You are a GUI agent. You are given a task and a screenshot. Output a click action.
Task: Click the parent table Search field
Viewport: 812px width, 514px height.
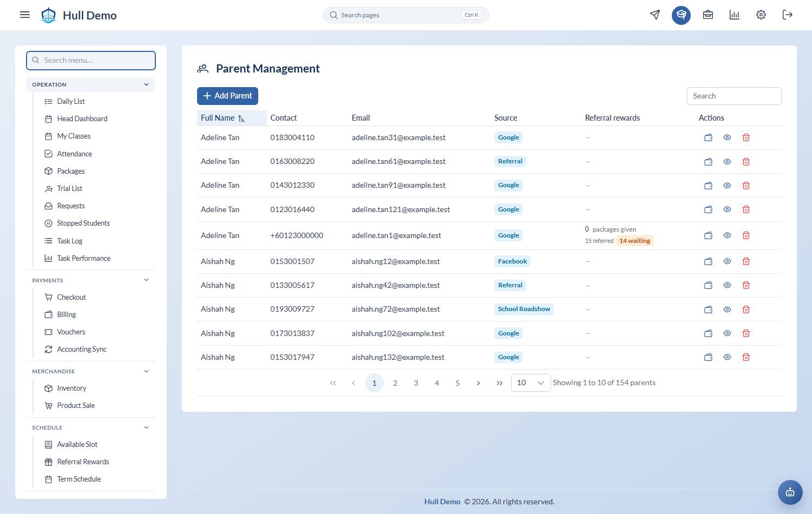click(734, 96)
